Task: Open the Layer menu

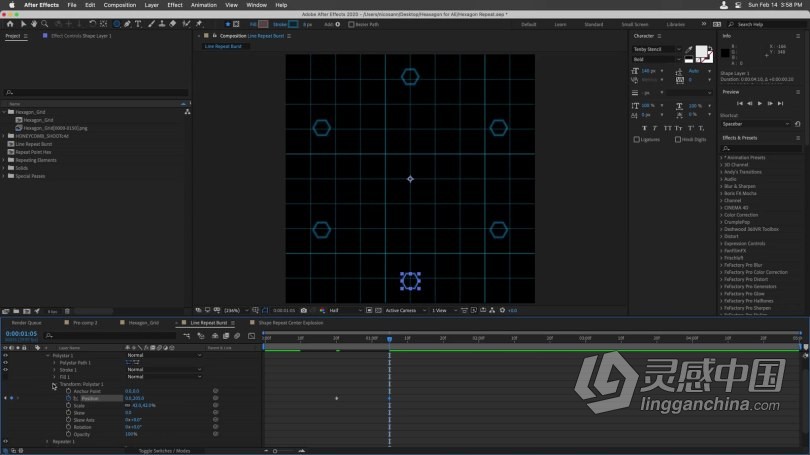Action: coord(151,5)
